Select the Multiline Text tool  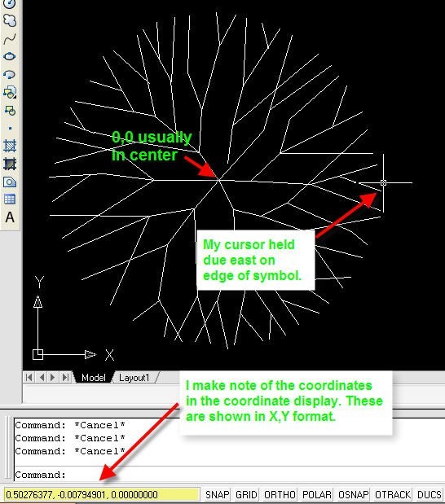[x=10, y=217]
